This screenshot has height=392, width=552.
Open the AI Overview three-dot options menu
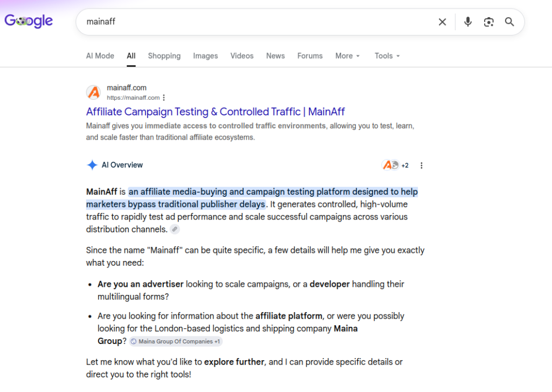pos(422,165)
